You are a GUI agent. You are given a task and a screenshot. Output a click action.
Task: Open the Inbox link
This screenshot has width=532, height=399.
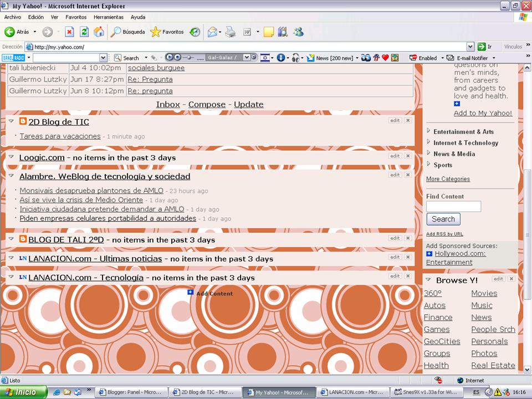(x=168, y=105)
